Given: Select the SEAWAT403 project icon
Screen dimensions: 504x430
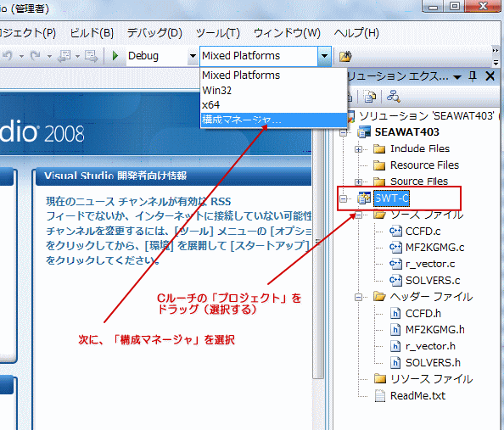Looking at the screenshot, I should click(364, 132).
